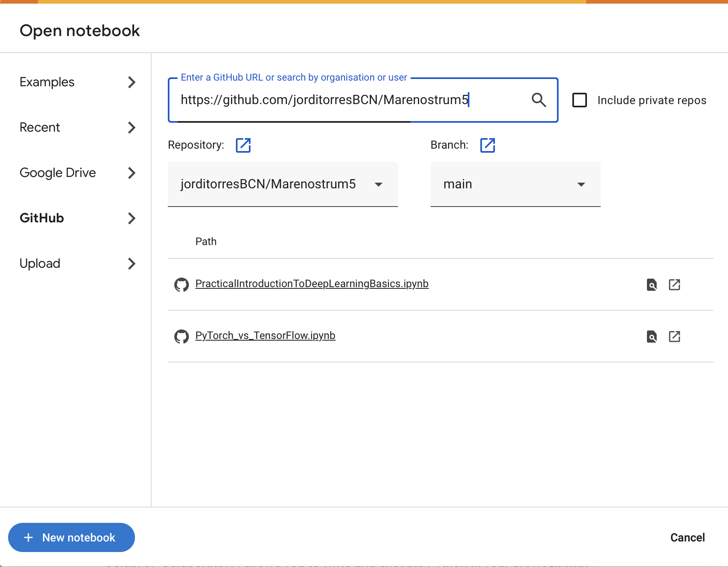The width and height of the screenshot is (728, 567).
Task: Open PracticalIntroductionToDeepLearningBasics in new tab
Action: [x=674, y=285]
